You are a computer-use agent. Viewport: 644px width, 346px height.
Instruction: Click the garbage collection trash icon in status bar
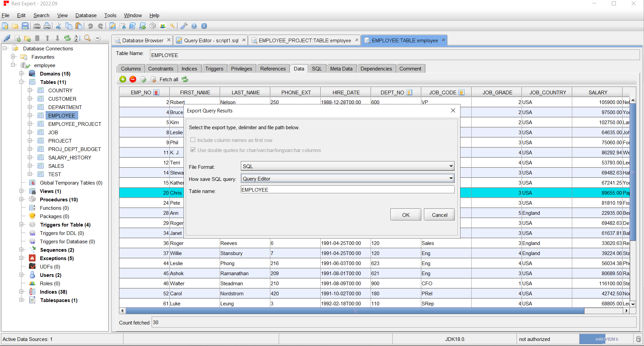[x=638, y=339]
